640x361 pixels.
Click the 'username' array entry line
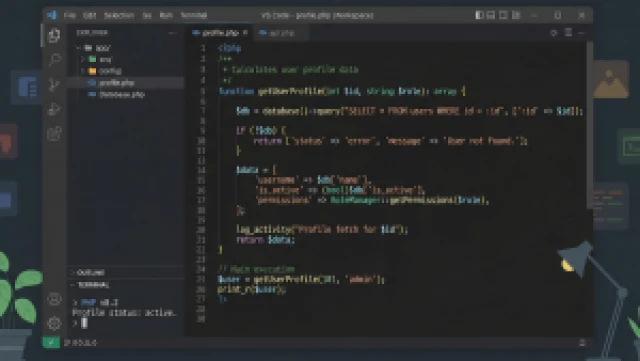coord(313,180)
